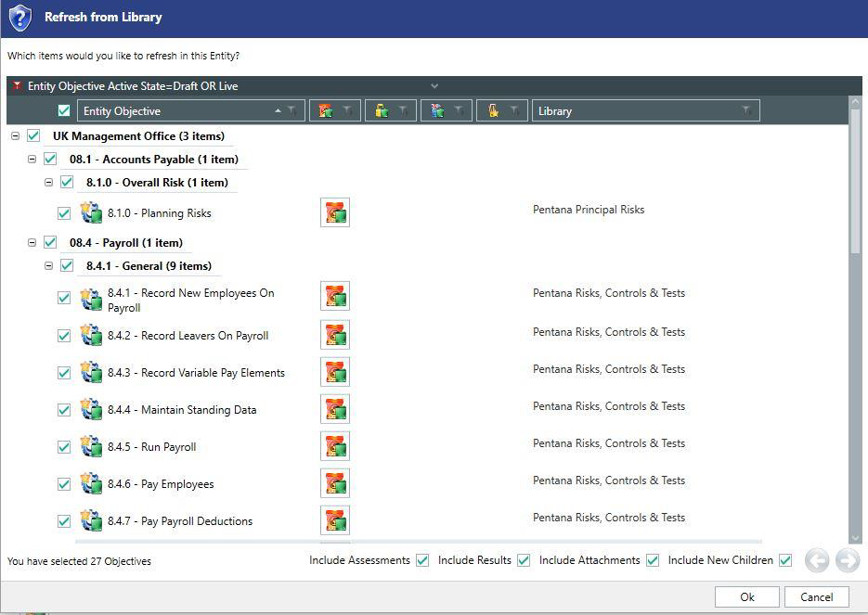868x615 pixels.
Task: Click the 8.4.5 Run Payroll objective icon
Action: tap(91, 446)
